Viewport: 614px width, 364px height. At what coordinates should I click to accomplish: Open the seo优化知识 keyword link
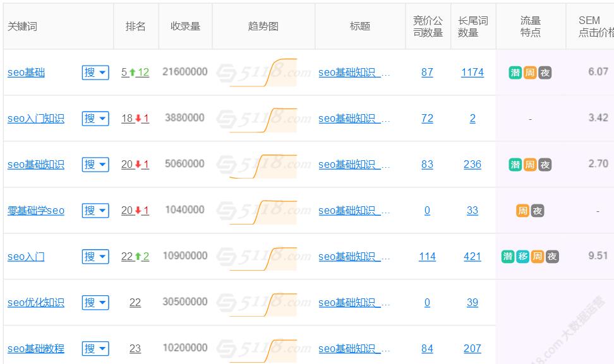click(36, 303)
